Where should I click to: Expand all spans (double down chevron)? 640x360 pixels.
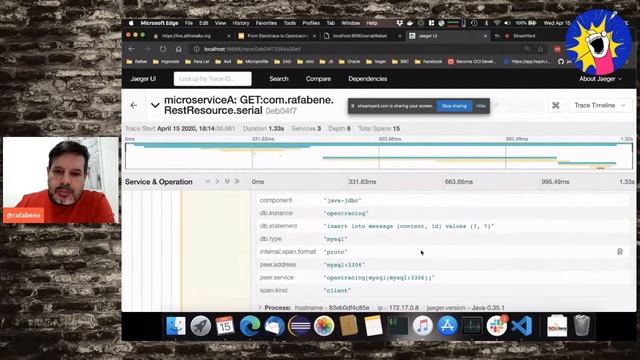tap(227, 182)
